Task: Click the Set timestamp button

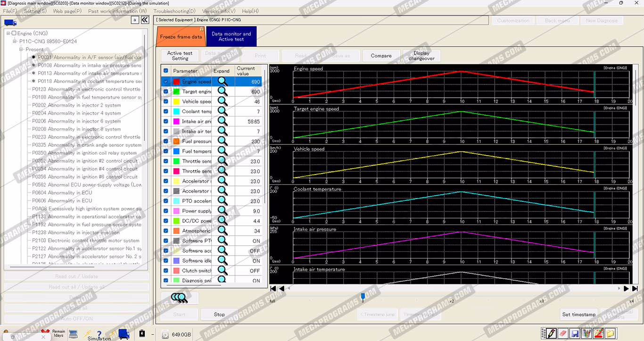Action: [x=579, y=315]
